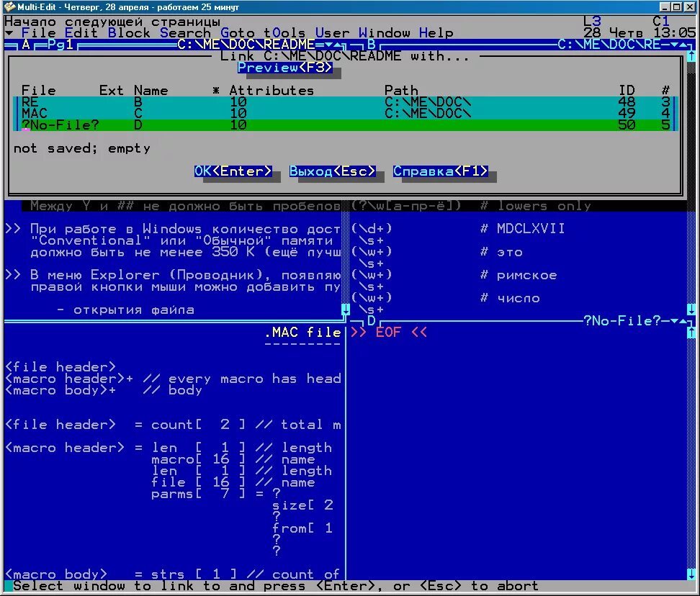Open the Search menu

(x=185, y=33)
